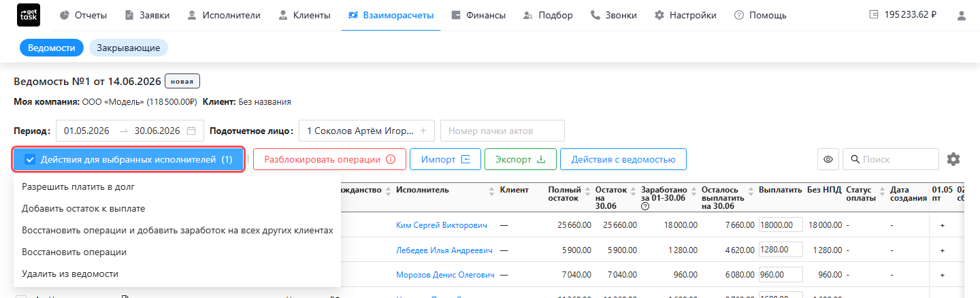Click the plus in Лебедев's 01.05 column

(x=942, y=250)
